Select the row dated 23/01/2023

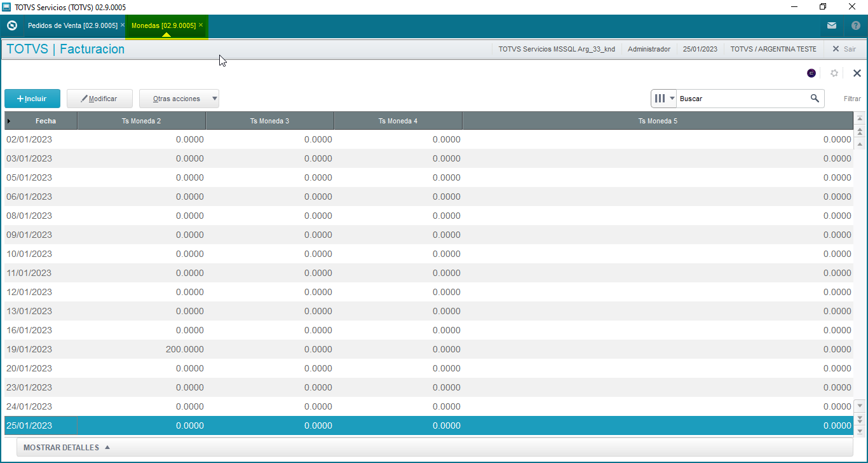point(429,387)
